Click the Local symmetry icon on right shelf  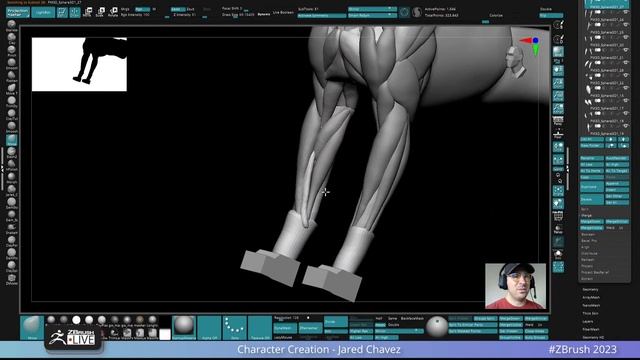tap(558, 147)
